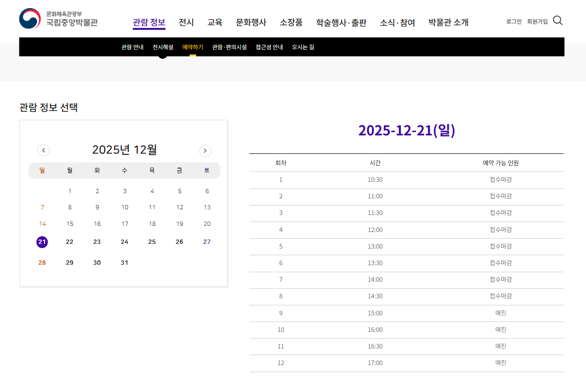Click the search magnifier icon
Viewport: 586px width, 392px height.
pyautogui.click(x=558, y=20)
